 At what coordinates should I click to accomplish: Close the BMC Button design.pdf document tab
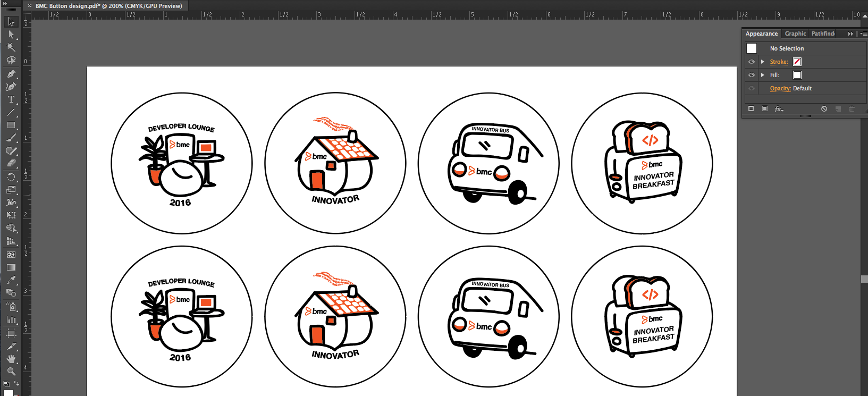(29, 6)
